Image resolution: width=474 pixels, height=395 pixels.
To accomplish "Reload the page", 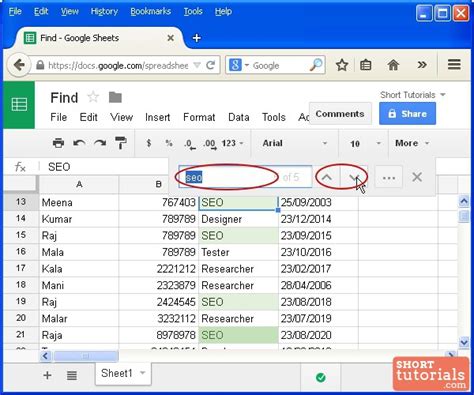I will 210,65.
